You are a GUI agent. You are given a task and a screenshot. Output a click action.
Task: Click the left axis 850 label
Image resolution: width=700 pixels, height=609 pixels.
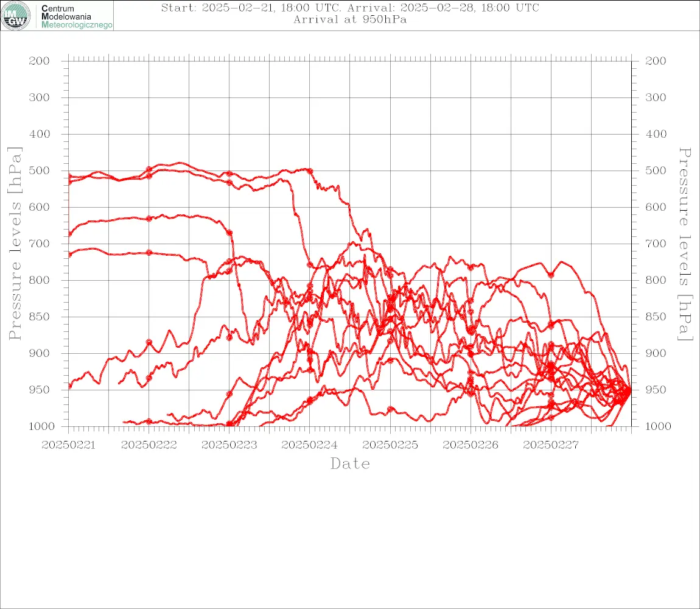[40, 317]
